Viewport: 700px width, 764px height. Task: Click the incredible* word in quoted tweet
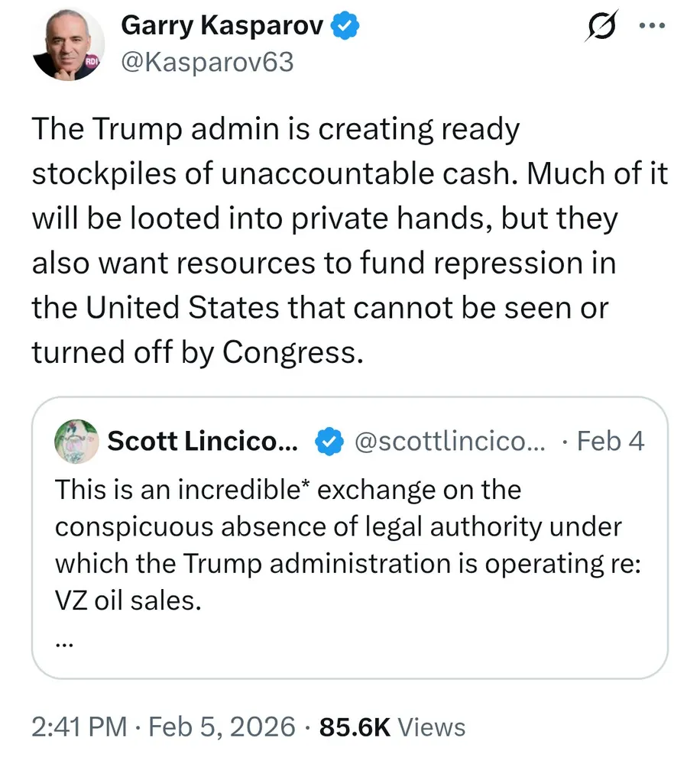click(x=243, y=489)
